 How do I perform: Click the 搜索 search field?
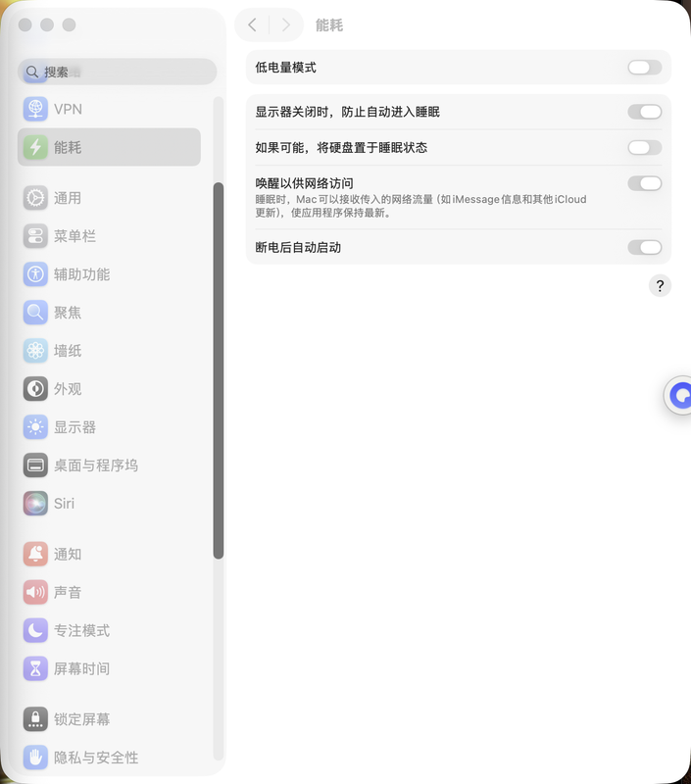(117, 72)
